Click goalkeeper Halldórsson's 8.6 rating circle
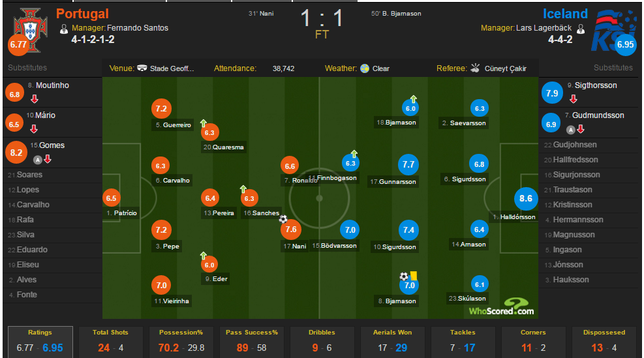Screen dimensions: 644x358 click(x=524, y=199)
